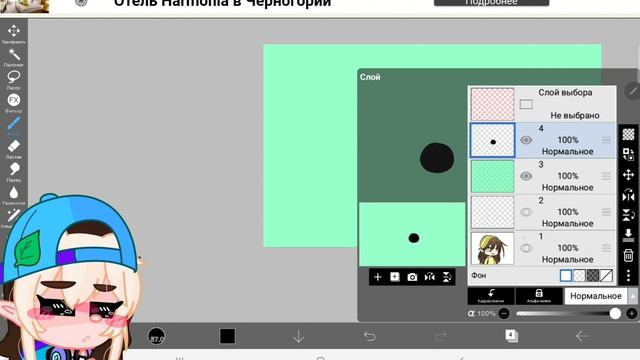Grab reorder handle of layer 4

click(x=606, y=140)
